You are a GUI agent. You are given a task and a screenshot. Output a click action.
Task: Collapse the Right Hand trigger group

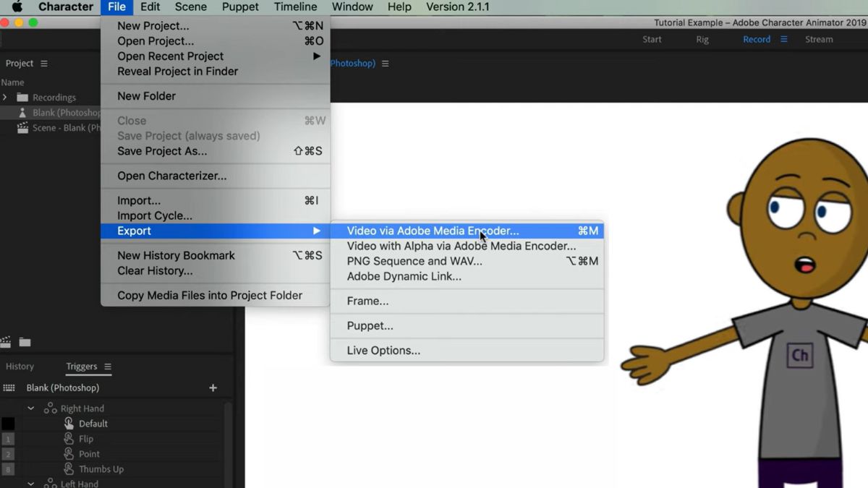31,408
